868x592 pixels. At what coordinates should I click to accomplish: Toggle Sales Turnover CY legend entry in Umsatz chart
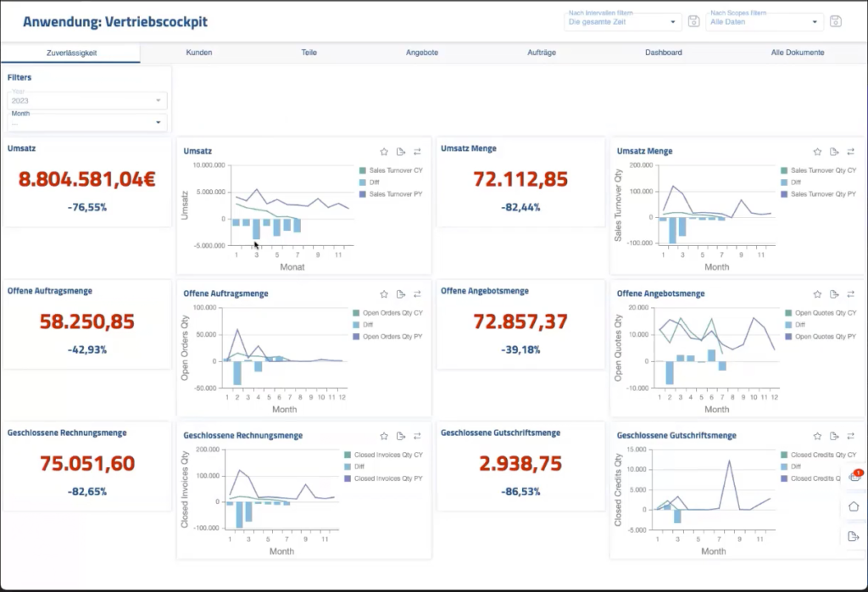[395, 170]
